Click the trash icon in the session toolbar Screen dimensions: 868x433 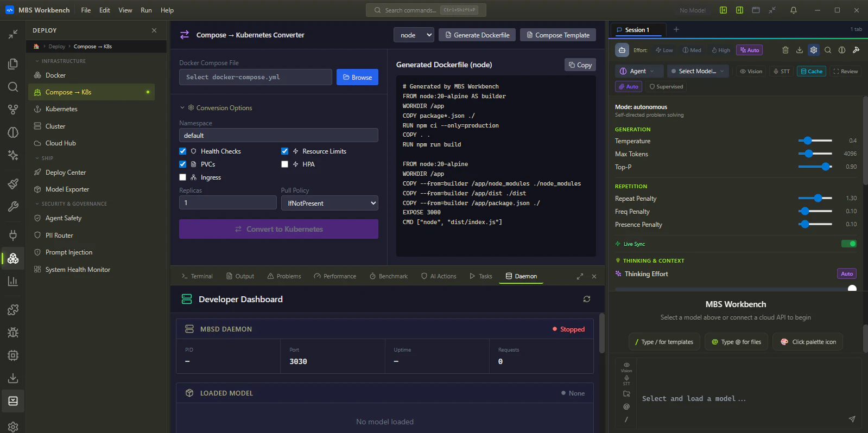[785, 50]
